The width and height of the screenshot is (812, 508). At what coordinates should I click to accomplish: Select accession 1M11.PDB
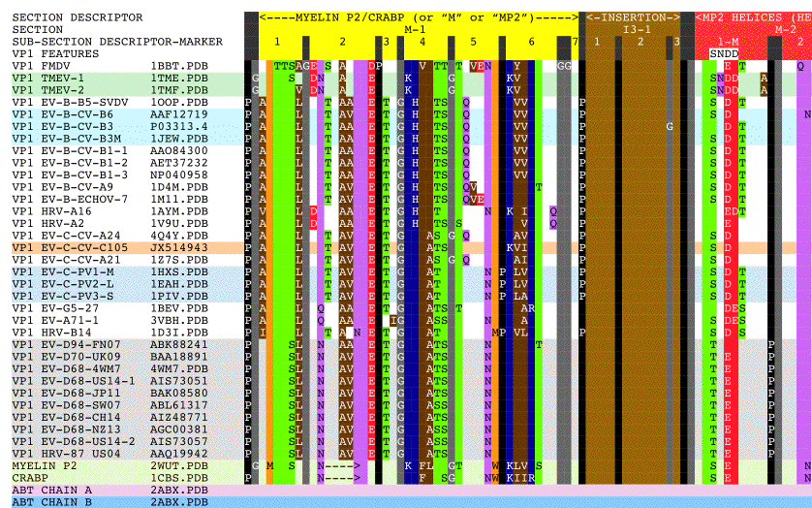pos(179,199)
